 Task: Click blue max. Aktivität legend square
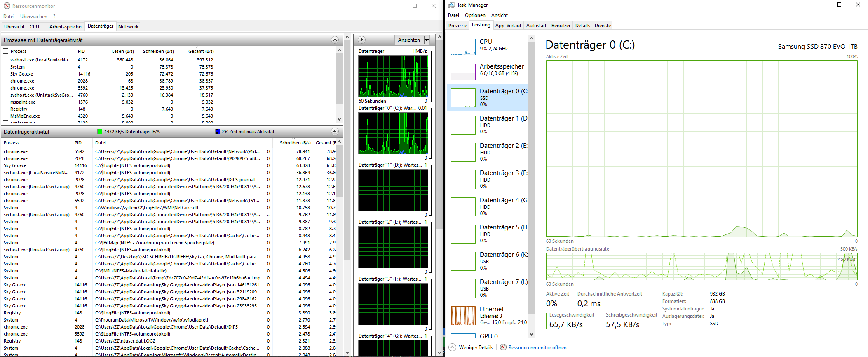pos(218,131)
